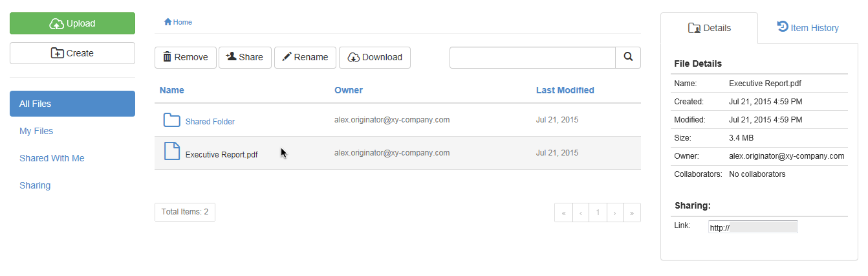Sort the list by Name column

172,90
